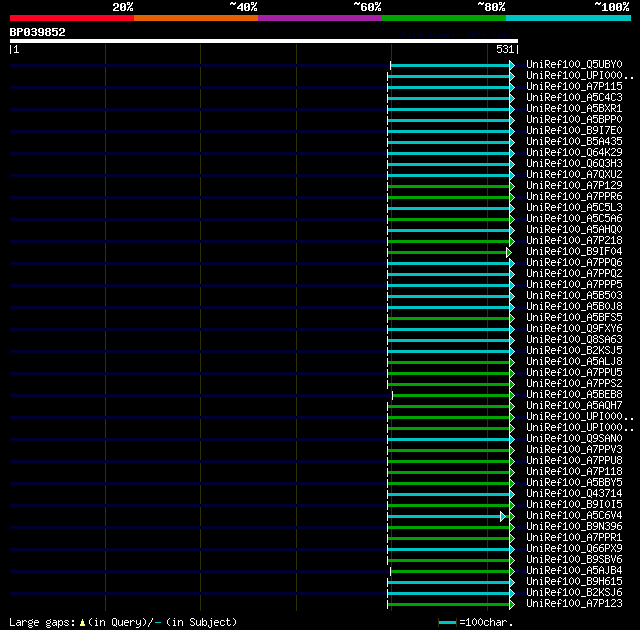Select the UniRef100_A5C5L3 label

coord(574,208)
